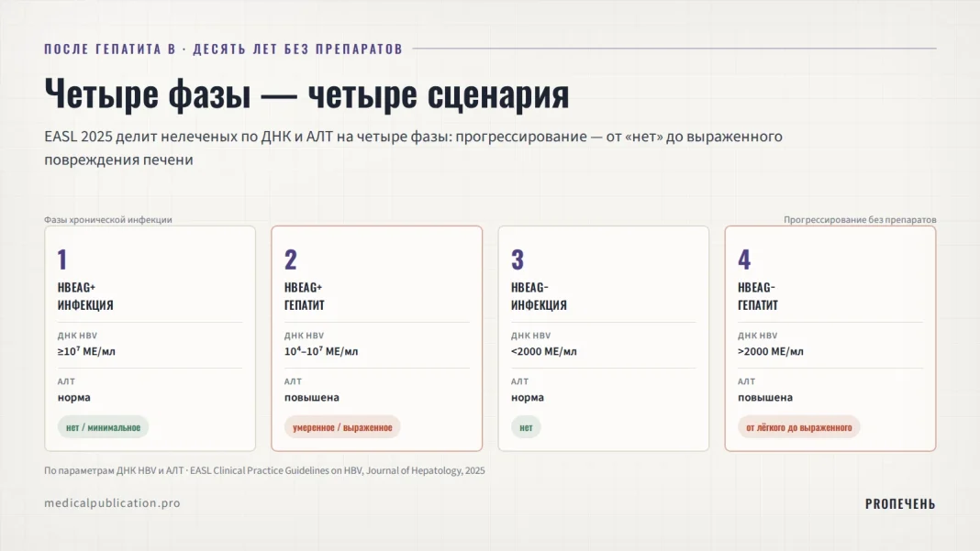Click the value '10⁴–10⁷ МЕ/мл'
Screen dimensions: 980x551
point(321,351)
